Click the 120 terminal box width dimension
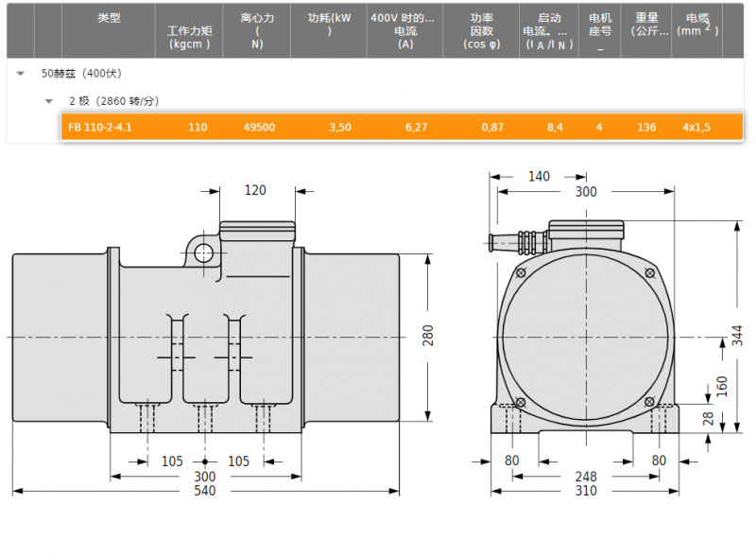The height and width of the screenshot is (557, 756). pyautogui.click(x=255, y=190)
